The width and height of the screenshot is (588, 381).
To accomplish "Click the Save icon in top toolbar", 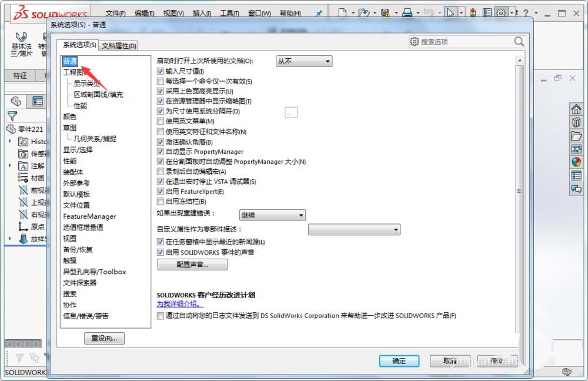I will 385,13.
